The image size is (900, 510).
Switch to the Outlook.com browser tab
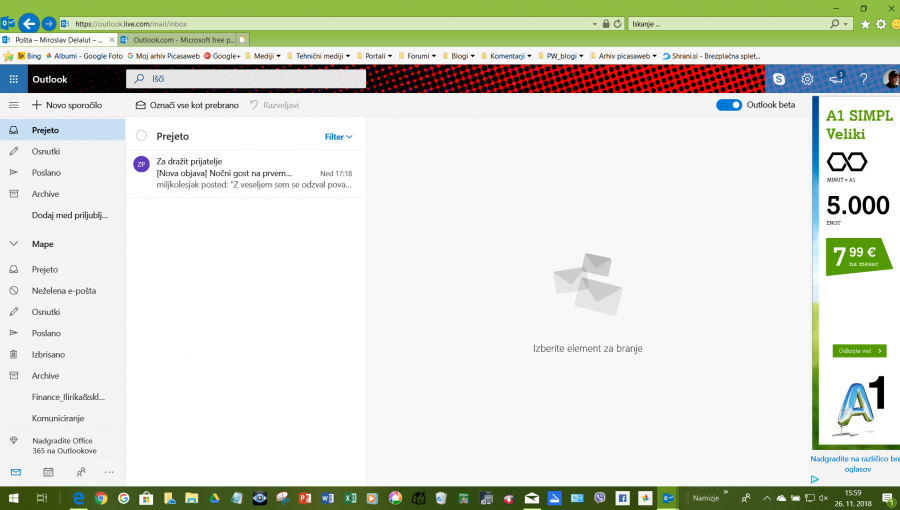click(x=175, y=39)
